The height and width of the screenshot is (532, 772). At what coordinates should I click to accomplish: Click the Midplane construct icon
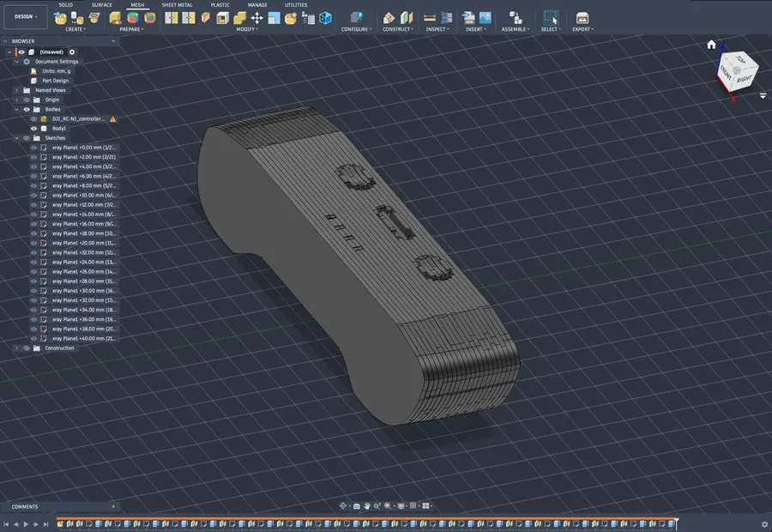tap(407, 18)
